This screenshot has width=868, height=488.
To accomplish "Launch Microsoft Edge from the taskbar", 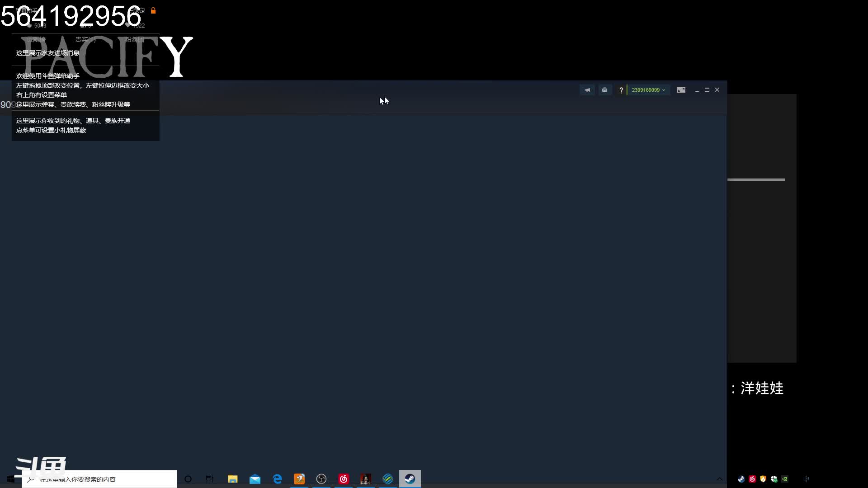I will point(277,479).
